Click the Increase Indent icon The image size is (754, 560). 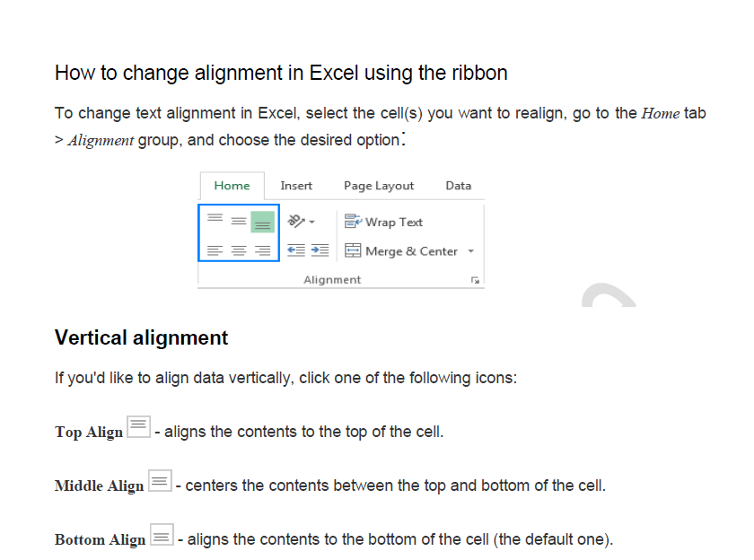[320, 250]
